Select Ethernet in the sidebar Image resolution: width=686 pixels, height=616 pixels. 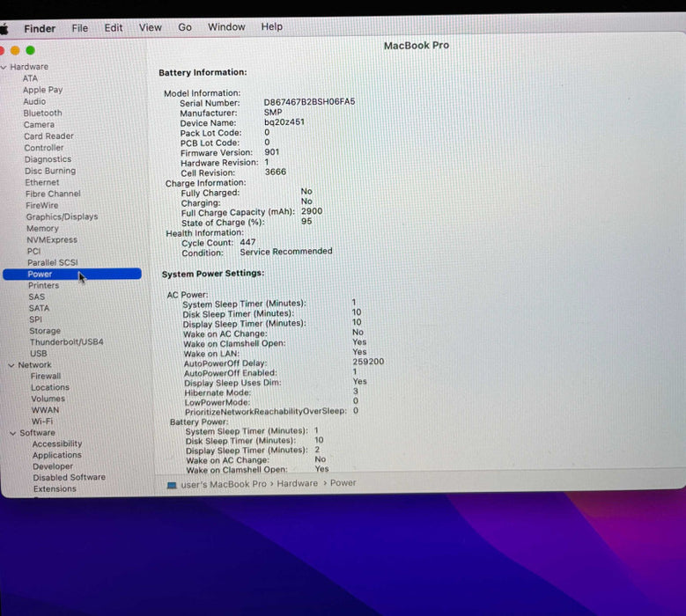click(x=42, y=182)
